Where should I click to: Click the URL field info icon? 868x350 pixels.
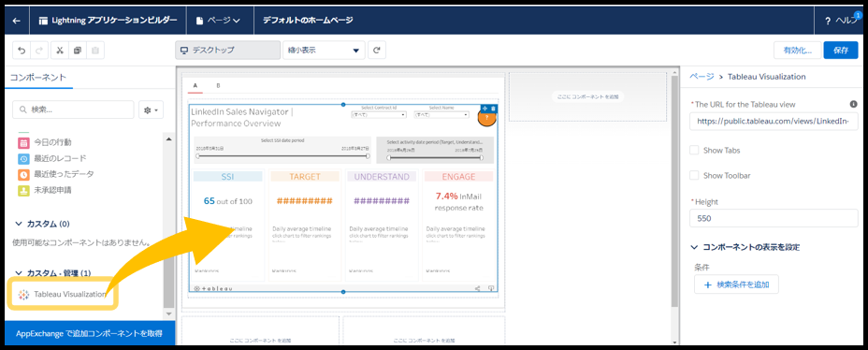(853, 104)
